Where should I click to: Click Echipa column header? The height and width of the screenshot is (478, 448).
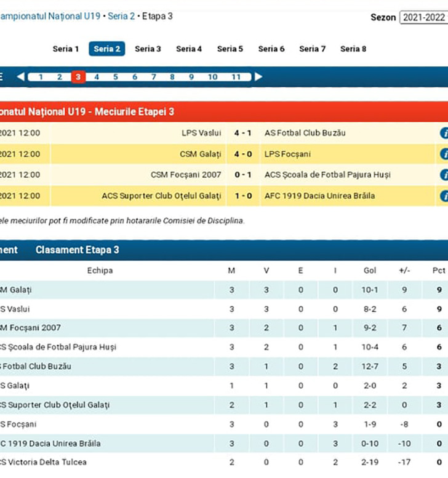[x=100, y=271]
